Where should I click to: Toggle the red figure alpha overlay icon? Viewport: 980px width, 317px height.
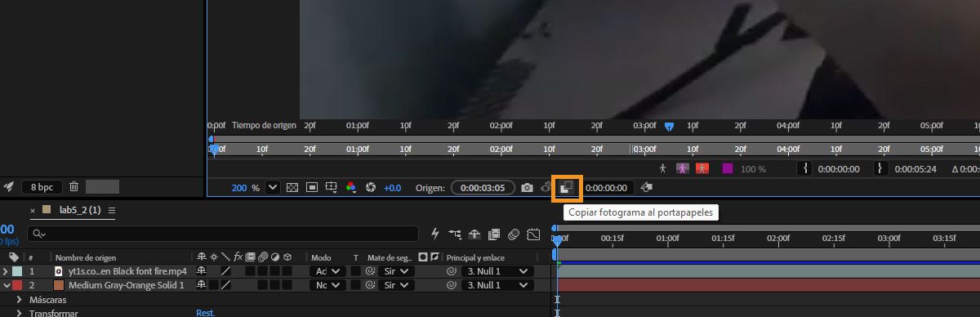[702, 168]
